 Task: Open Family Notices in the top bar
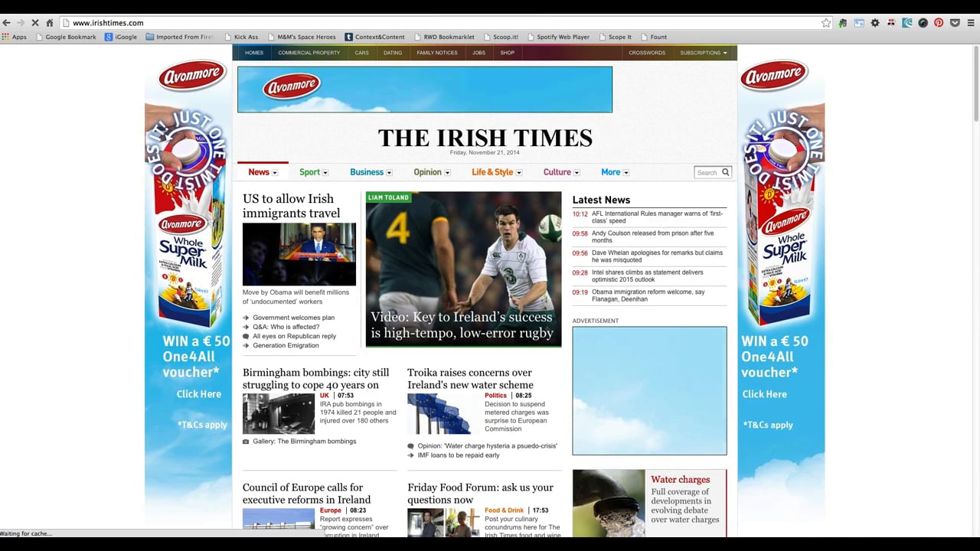point(437,53)
